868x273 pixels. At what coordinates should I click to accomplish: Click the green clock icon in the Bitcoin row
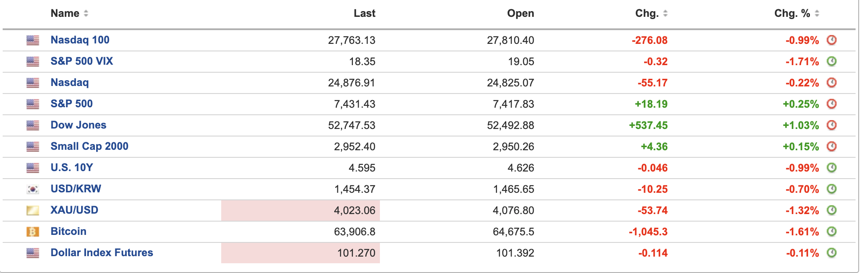(x=832, y=232)
